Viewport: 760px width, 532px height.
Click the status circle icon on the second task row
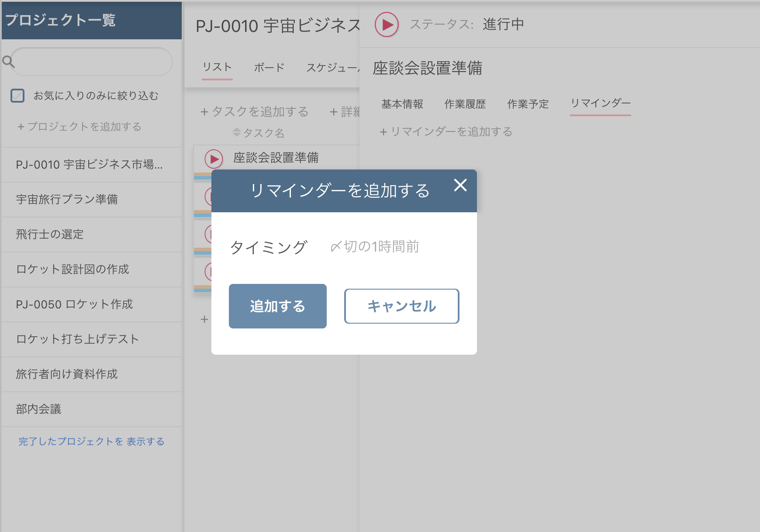(213, 197)
